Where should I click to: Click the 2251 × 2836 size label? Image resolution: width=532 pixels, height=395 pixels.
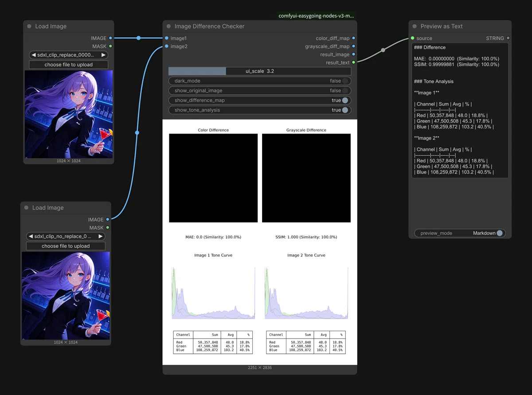point(260,368)
